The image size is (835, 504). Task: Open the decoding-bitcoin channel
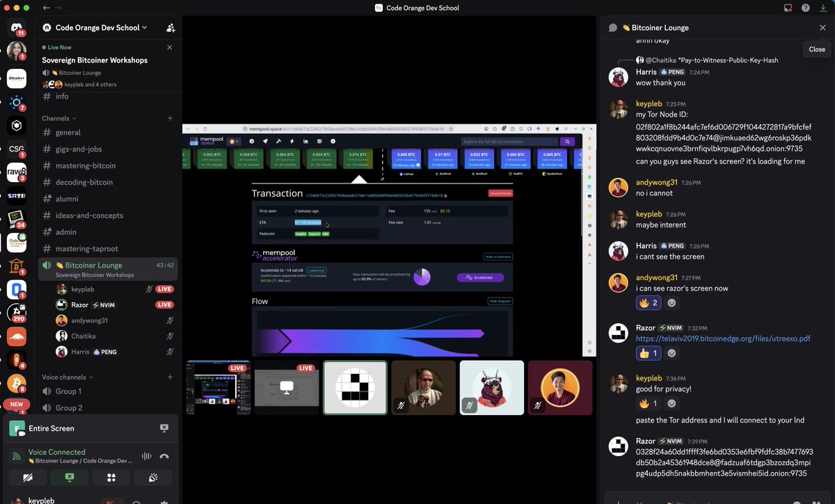click(x=108, y=182)
